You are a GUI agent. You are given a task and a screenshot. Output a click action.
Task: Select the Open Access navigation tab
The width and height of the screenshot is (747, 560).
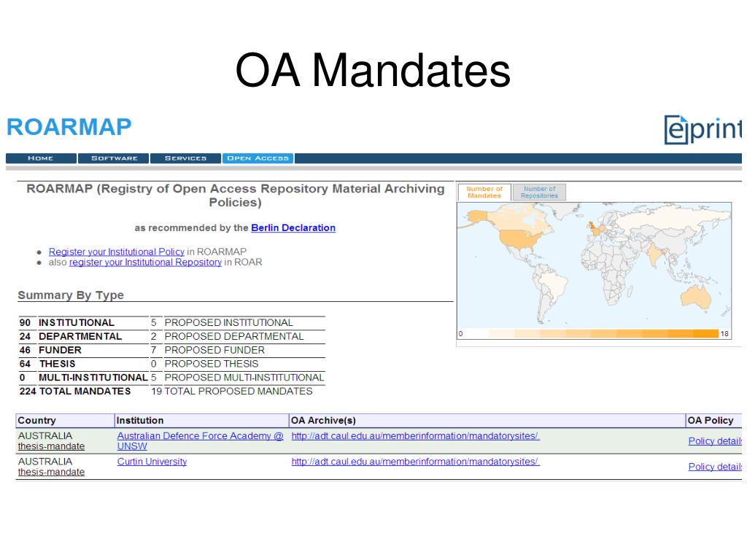click(258, 158)
